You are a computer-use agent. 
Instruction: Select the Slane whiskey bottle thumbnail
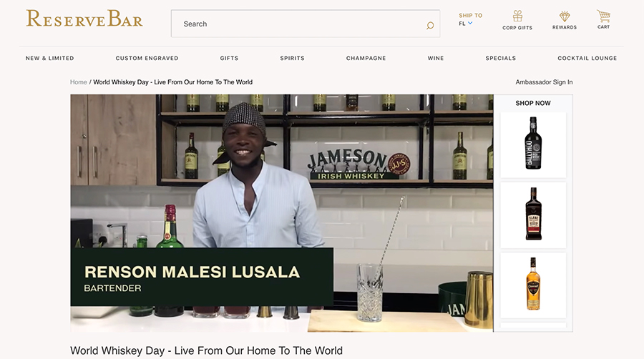point(533,215)
